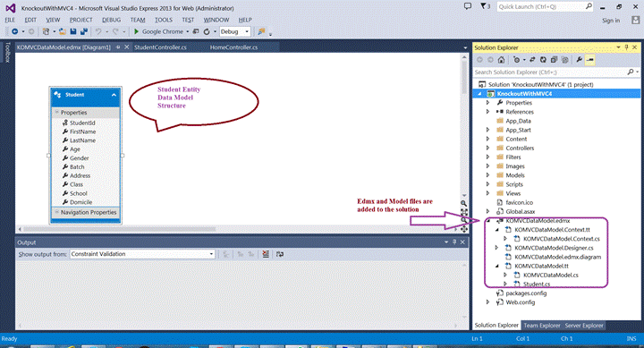Click Clear All icon in Output panel
The image size is (644, 348).
266,254
